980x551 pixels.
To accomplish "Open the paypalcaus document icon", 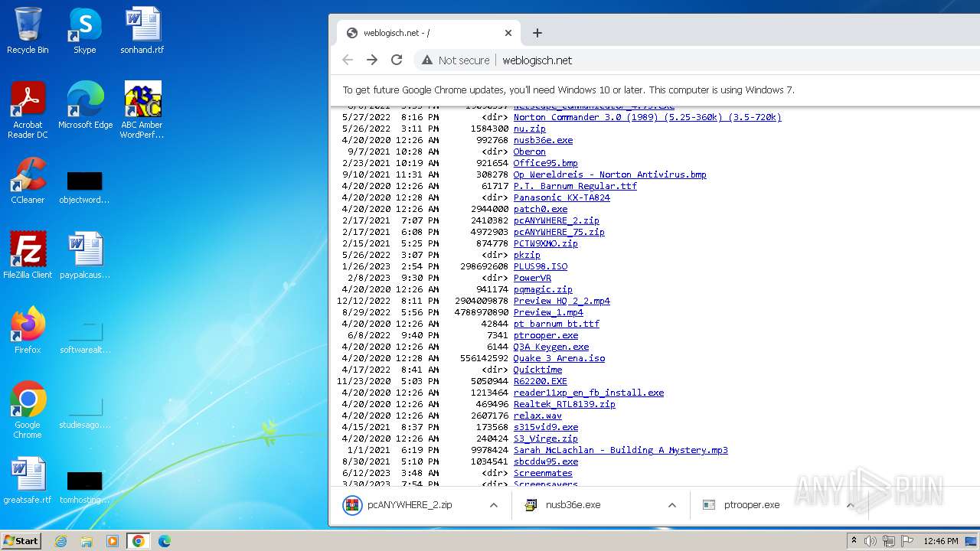I will tap(85, 255).
